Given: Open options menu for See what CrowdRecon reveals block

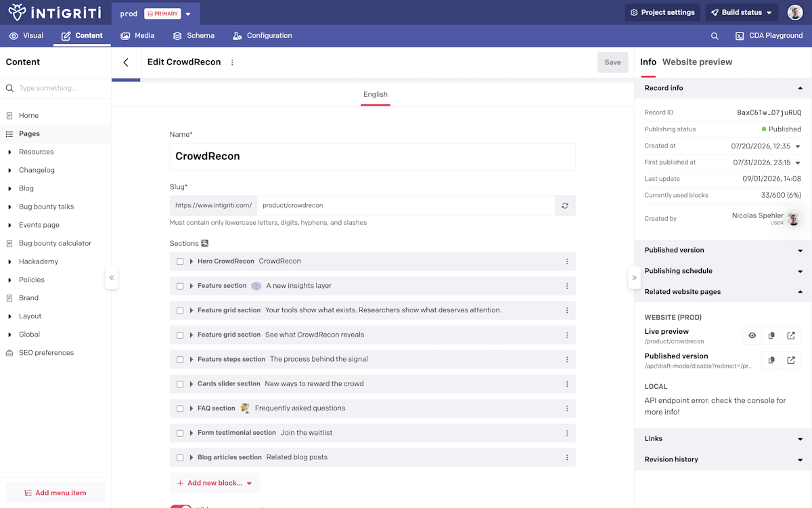Looking at the screenshot, I should pyautogui.click(x=567, y=335).
